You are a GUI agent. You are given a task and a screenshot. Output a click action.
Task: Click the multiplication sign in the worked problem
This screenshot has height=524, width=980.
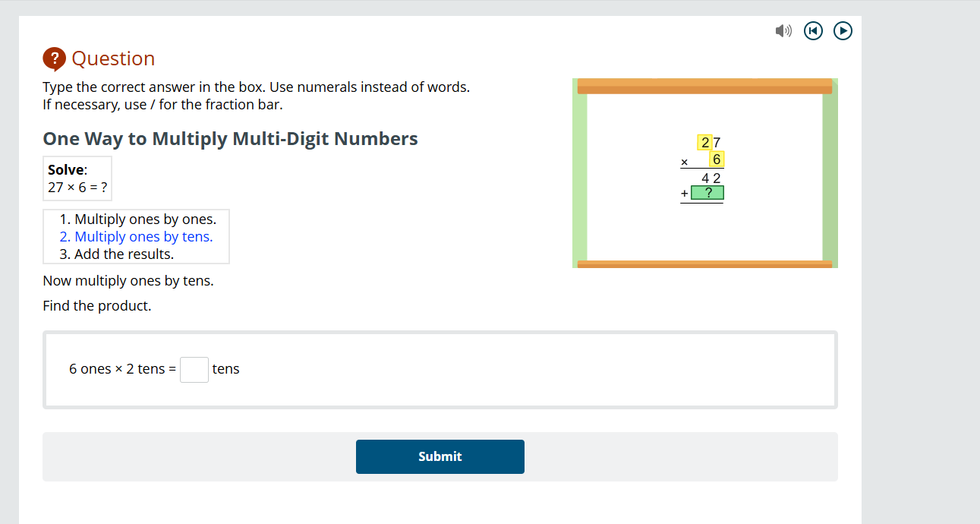684,161
